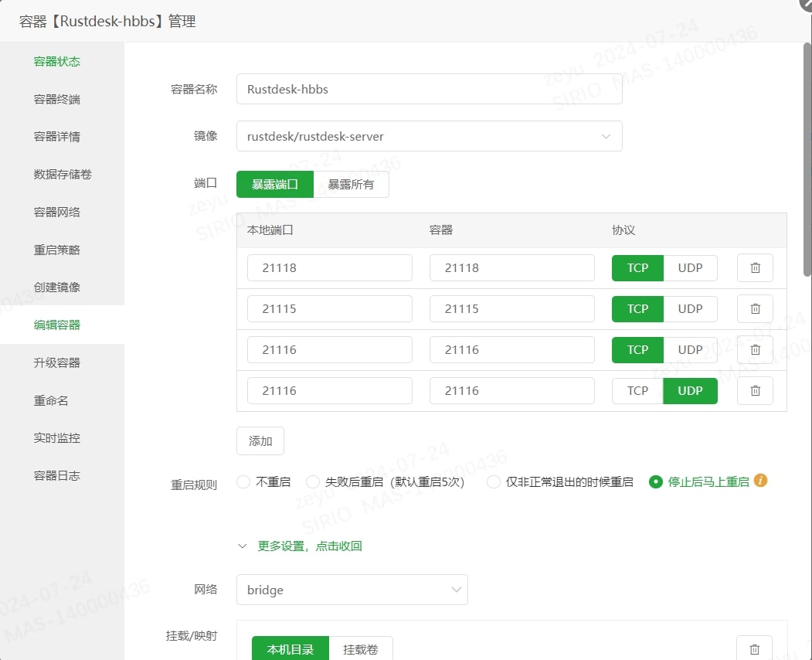
Task: Delete the 挂载/映射 mount entry with trash icon
Action: point(754,648)
